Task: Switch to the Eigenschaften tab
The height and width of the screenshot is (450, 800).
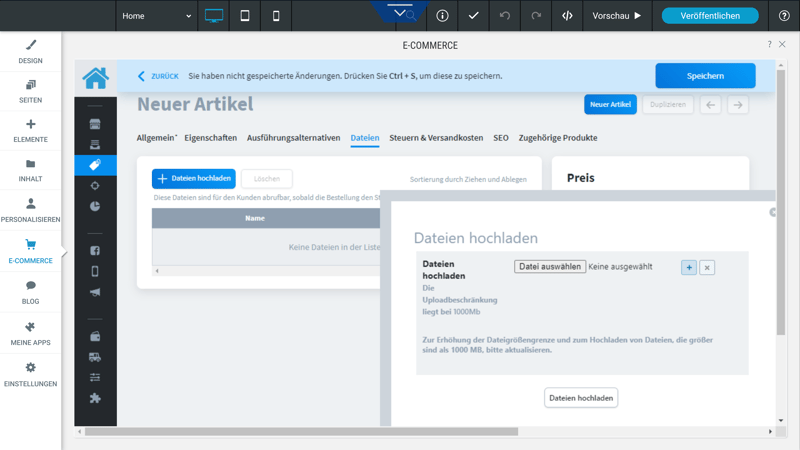Action: point(211,138)
